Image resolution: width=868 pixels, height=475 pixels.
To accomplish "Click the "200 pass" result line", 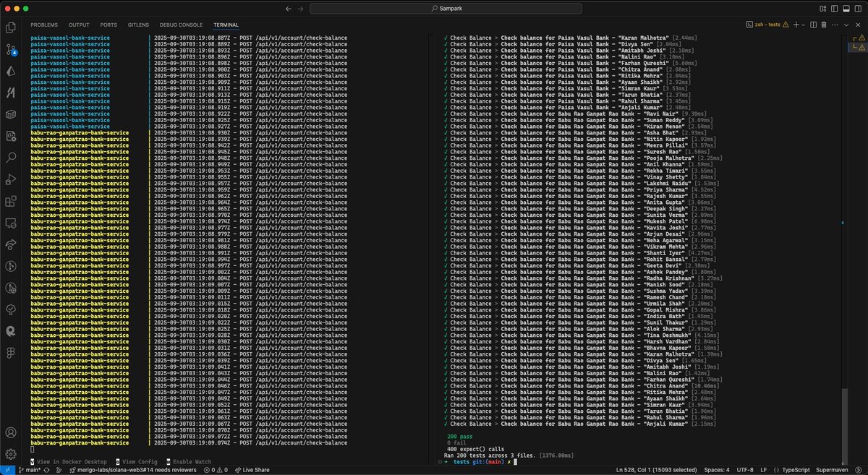I will pyautogui.click(x=459, y=437).
